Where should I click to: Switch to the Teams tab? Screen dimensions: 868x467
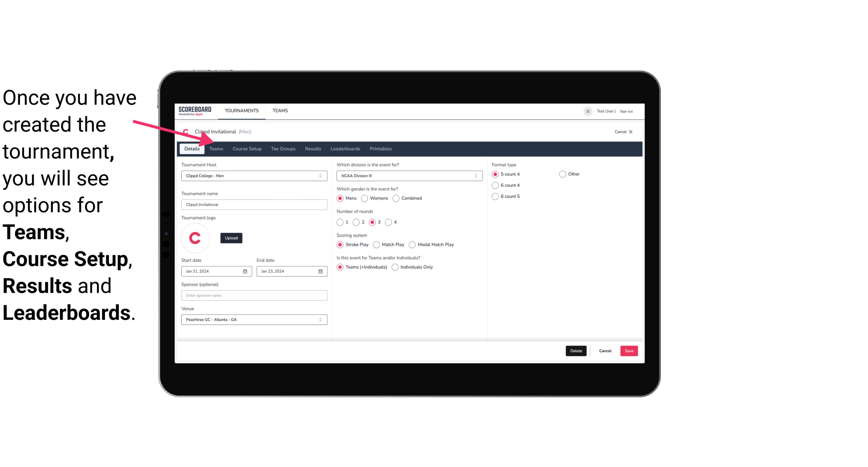point(215,148)
